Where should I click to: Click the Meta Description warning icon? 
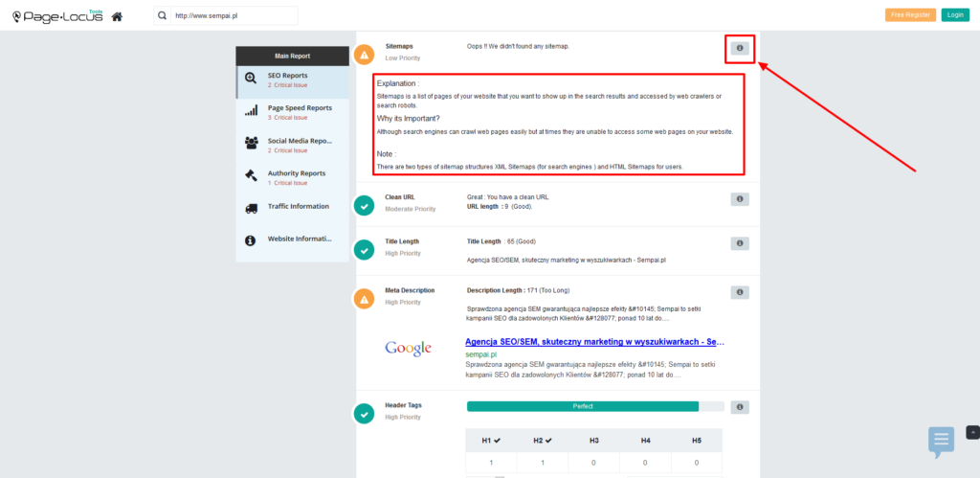[x=365, y=299]
